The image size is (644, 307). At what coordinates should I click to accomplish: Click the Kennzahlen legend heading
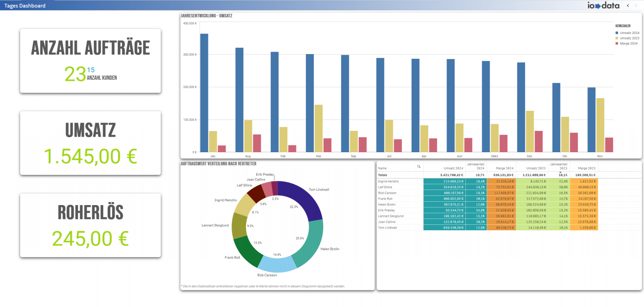point(623,26)
